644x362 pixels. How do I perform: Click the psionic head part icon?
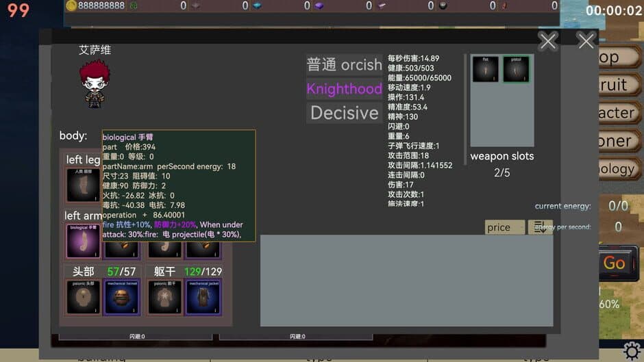click(84, 298)
